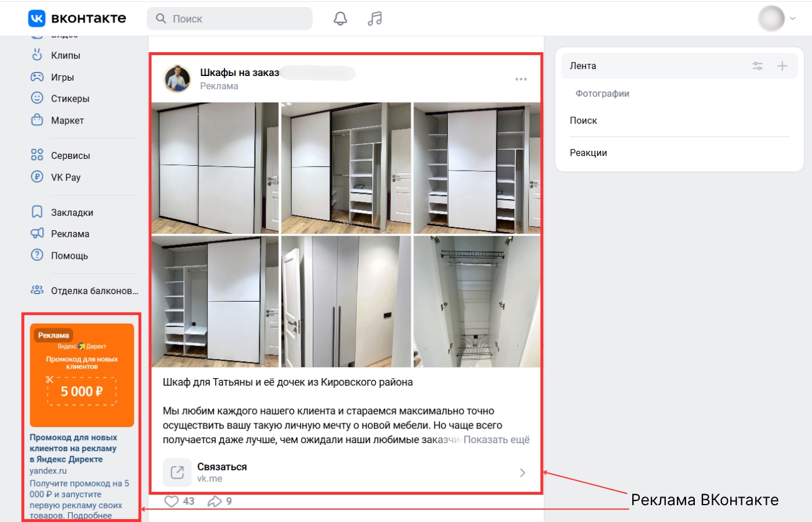Select Фотографии in the feed panel
The width and height of the screenshot is (812, 522).
click(x=602, y=93)
